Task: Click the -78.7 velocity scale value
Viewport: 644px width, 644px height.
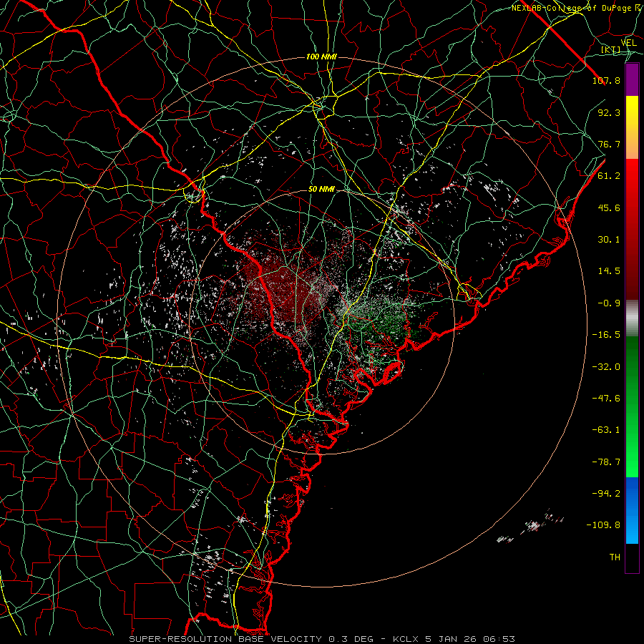Action: (x=606, y=462)
